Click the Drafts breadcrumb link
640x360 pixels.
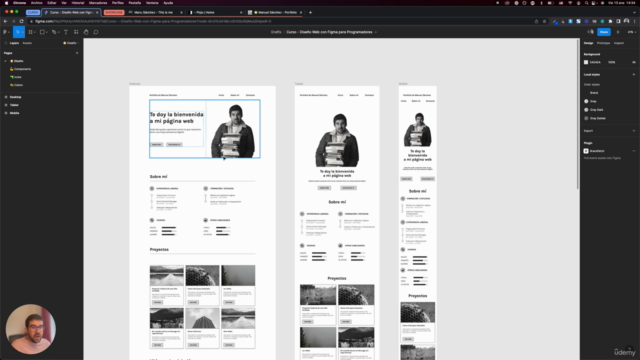click(x=276, y=32)
